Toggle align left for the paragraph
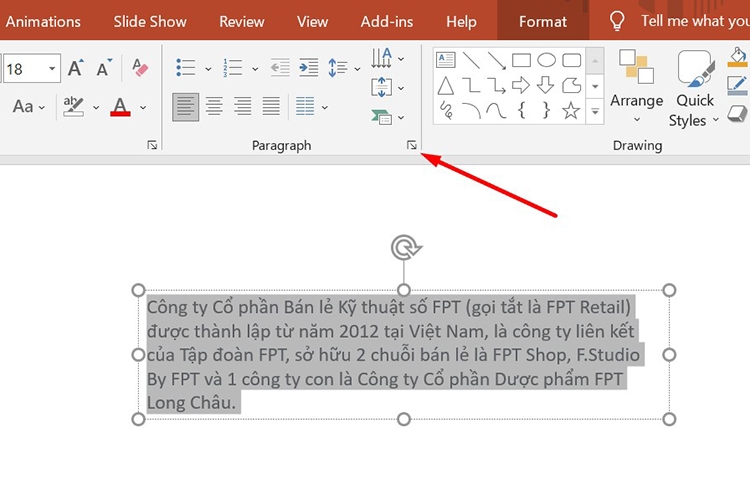The image size is (750, 500). pos(186,107)
